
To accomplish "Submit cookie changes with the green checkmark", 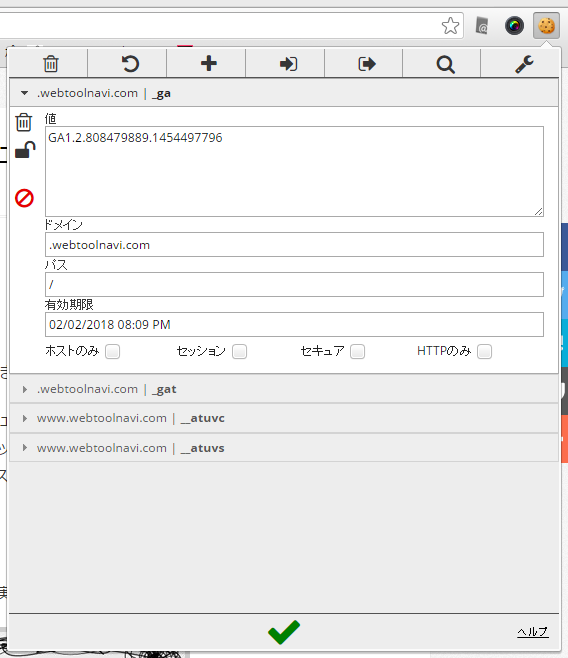I will (x=284, y=632).
